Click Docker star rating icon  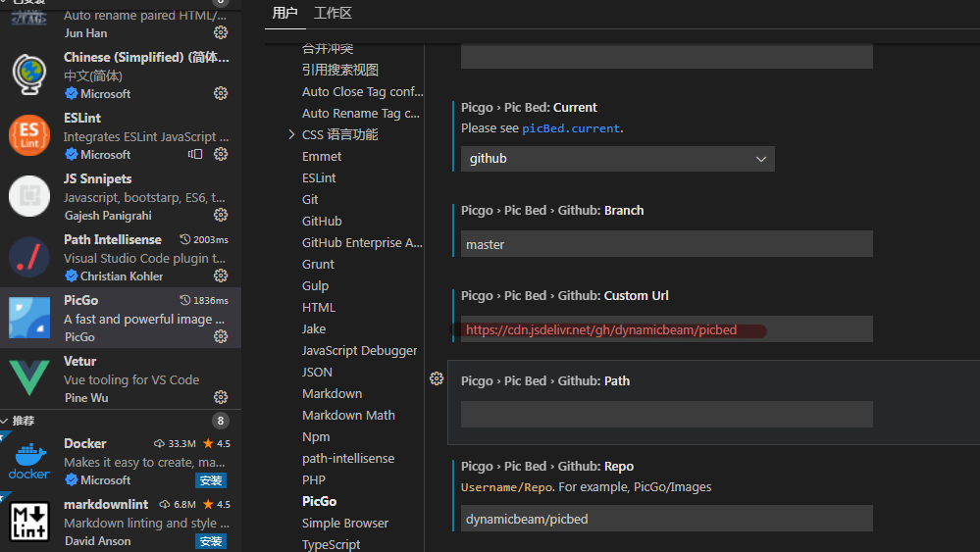[x=208, y=443]
